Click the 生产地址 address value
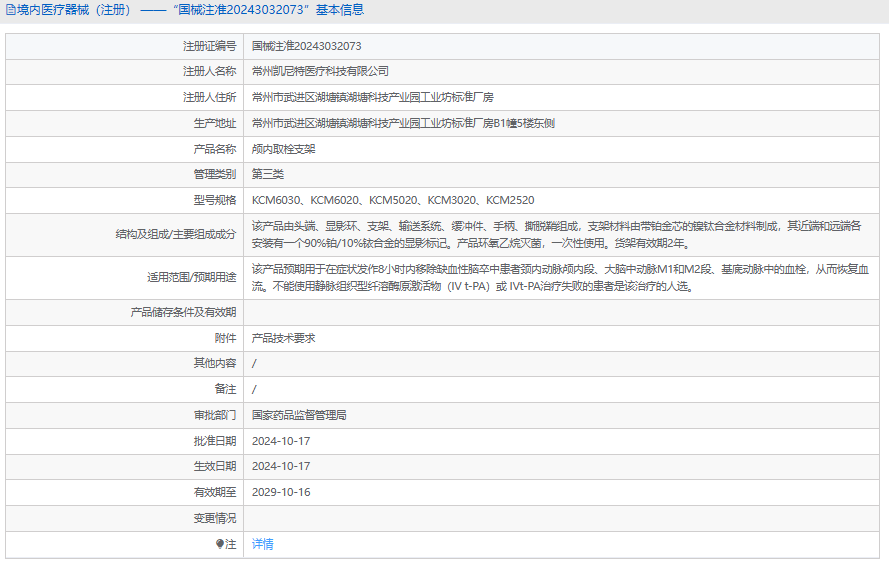Screen dimensions: 889x564 pos(403,124)
